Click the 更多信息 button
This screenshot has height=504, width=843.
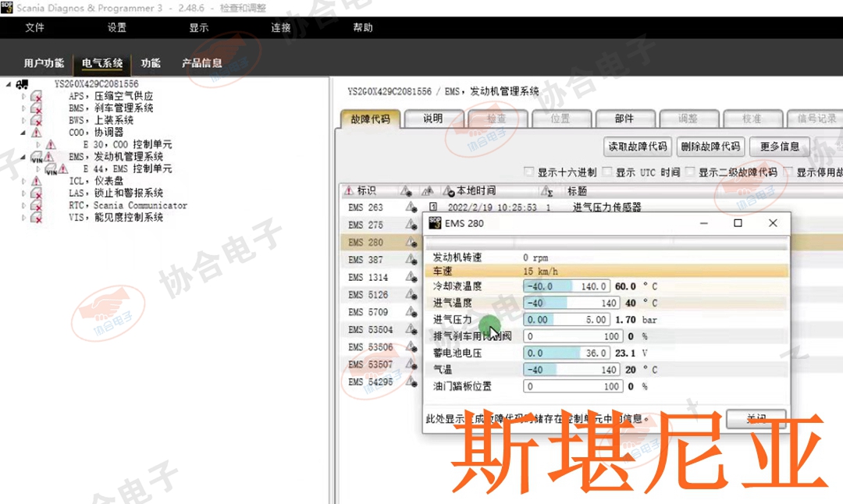[780, 146]
